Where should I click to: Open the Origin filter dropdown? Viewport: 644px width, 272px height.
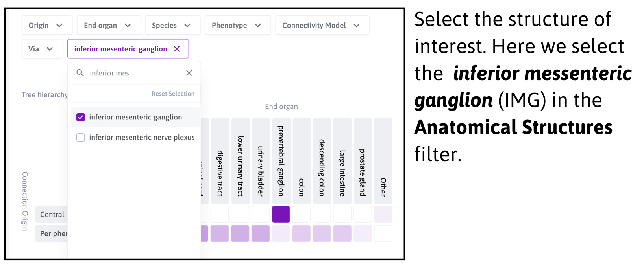click(x=46, y=25)
